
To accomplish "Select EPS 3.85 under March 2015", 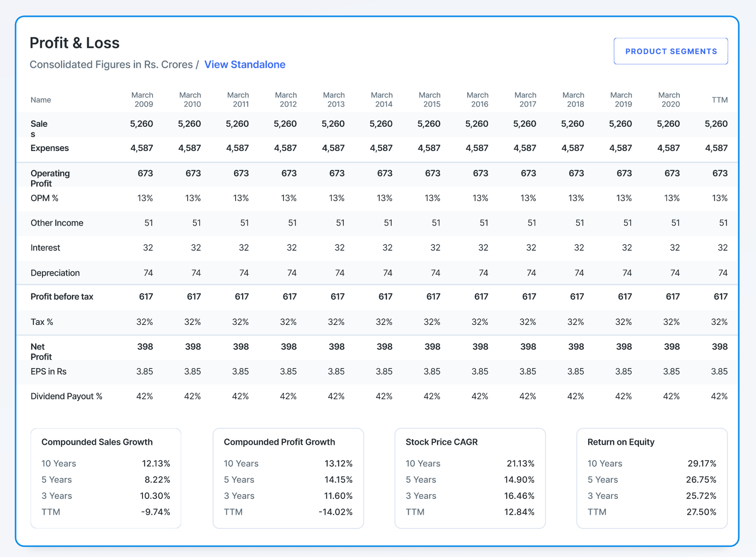I will pos(432,372).
